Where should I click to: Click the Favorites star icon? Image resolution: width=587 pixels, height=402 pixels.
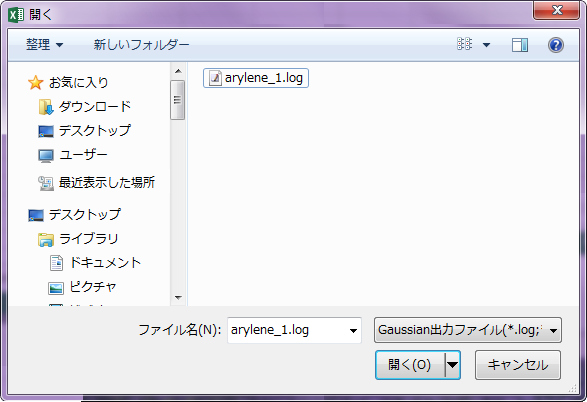coord(36,83)
